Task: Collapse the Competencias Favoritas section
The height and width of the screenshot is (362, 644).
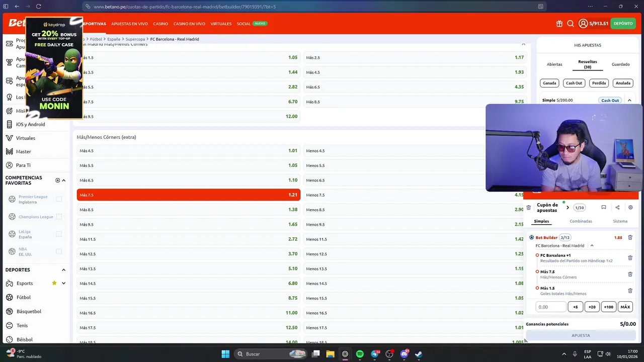Action: pos(64,180)
